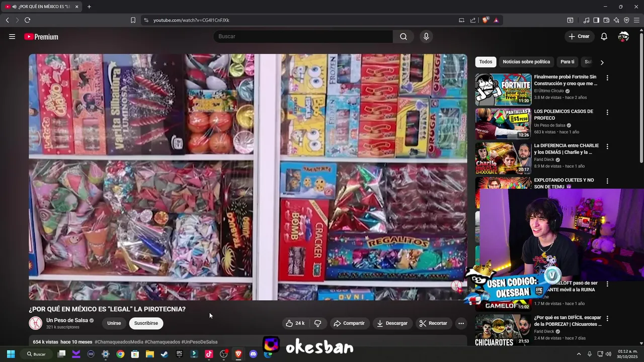Open the Brave Wallet icon
The height and width of the screenshot is (362, 644).
pyautogui.click(x=606, y=20)
